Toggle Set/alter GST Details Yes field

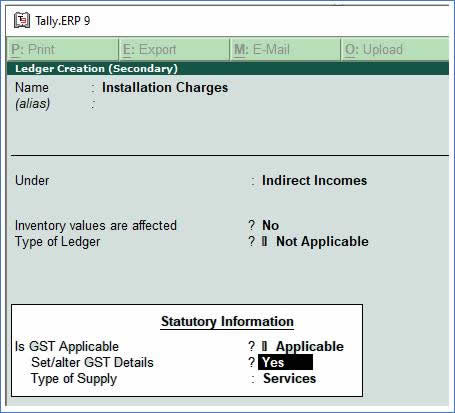(286, 362)
